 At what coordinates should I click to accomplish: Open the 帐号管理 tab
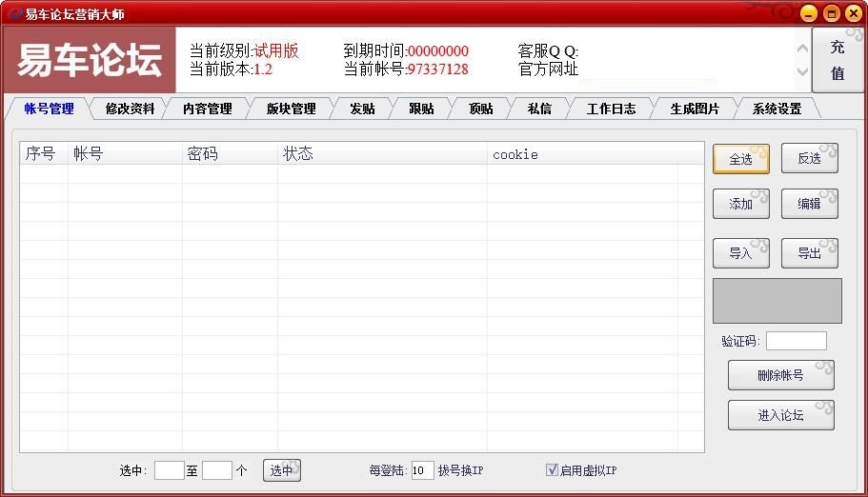(49, 109)
